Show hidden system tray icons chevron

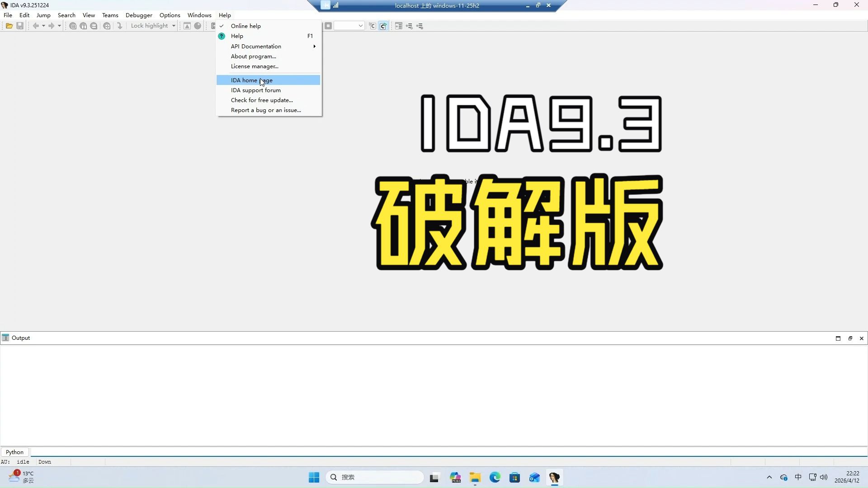769,477
